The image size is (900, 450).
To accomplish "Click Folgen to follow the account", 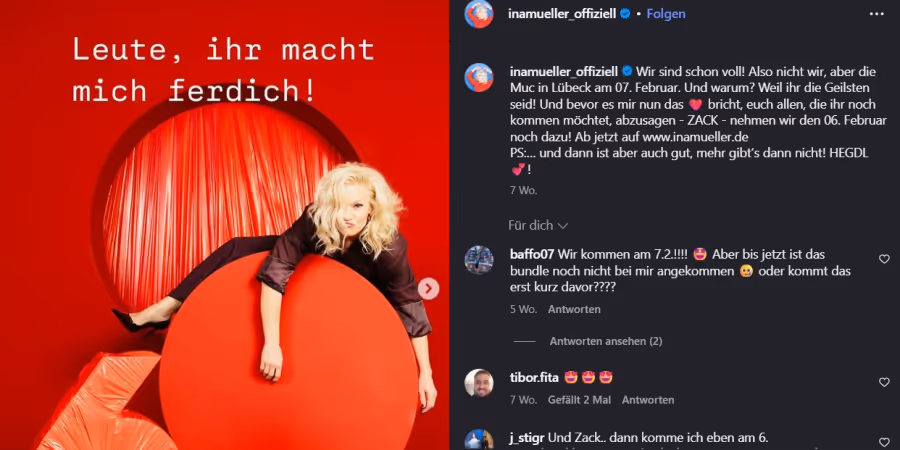I will point(666,14).
